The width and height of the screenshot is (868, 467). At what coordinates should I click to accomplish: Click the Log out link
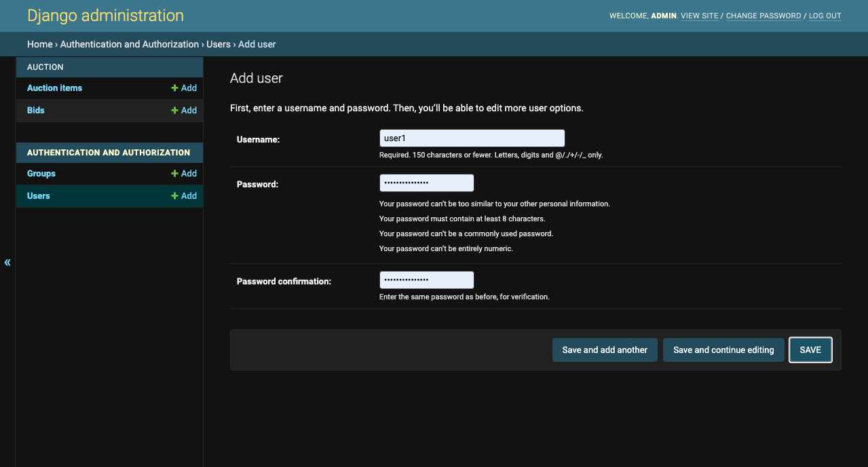(x=825, y=16)
